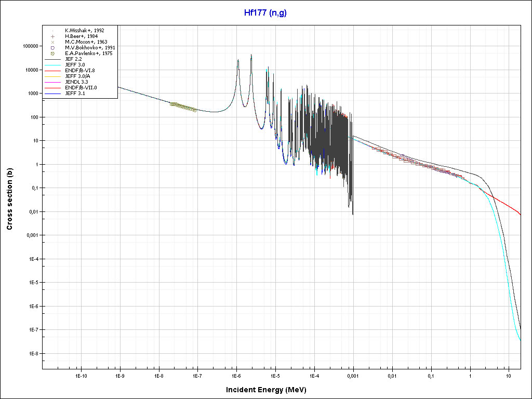Click the 0,001 tick label on x-axis

pyautogui.click(x=353, y=375)
